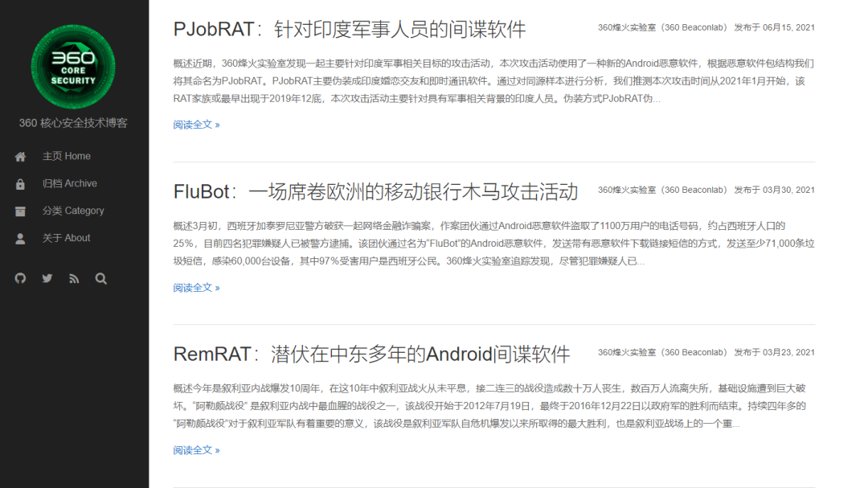Viewport: 868px width, 488px height.
Task: Click the date 06月15, 2021
Action: (788, 27)
